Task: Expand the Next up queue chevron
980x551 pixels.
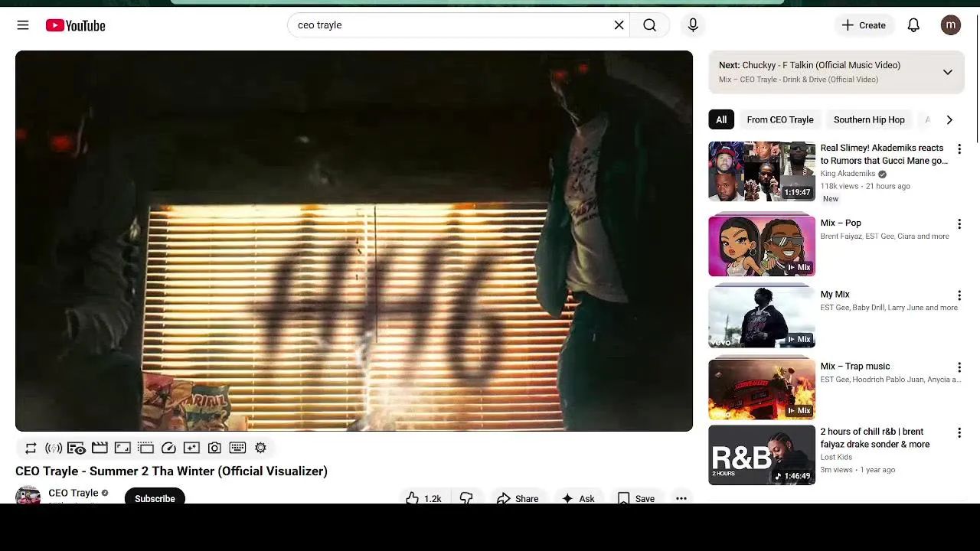Action: point(947,72)
